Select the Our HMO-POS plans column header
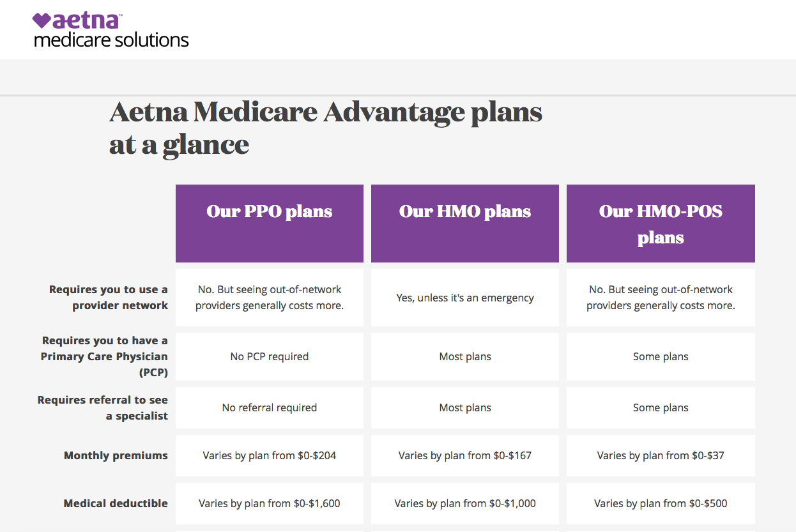Image resolution: width=796 pixels, height=532 pixels. click(661, 224)
